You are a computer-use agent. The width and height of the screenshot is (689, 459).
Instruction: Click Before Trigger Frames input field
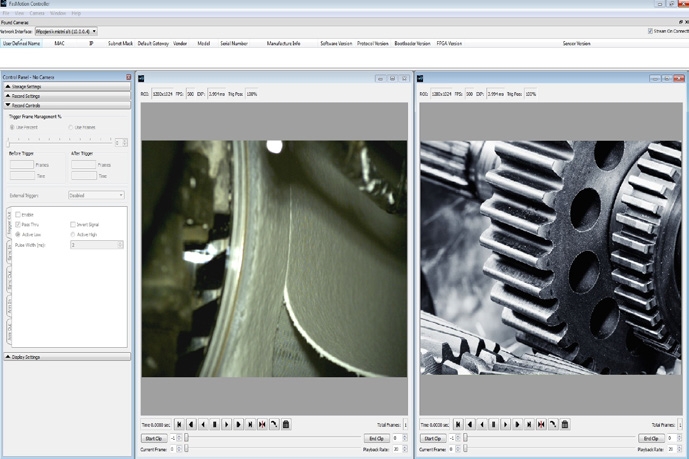(x=22, y=165)
